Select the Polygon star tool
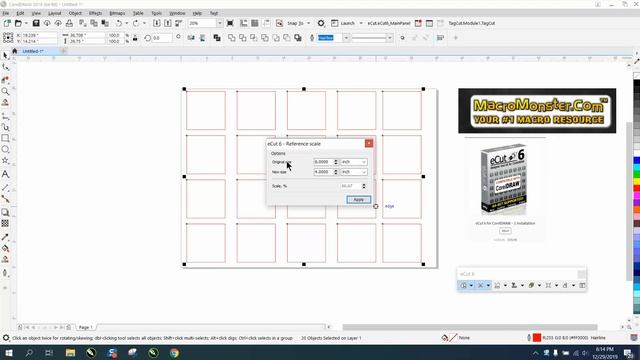The image size is (640, 360). (x=5, y=161)
